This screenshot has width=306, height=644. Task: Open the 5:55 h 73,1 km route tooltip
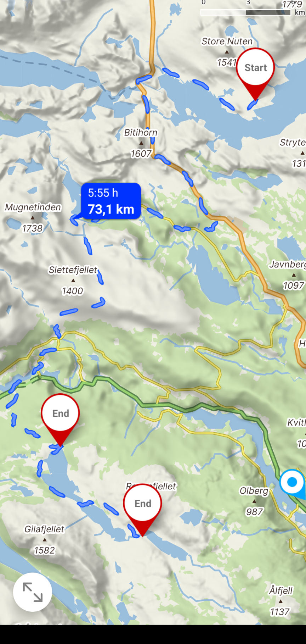tap(111, 201)
